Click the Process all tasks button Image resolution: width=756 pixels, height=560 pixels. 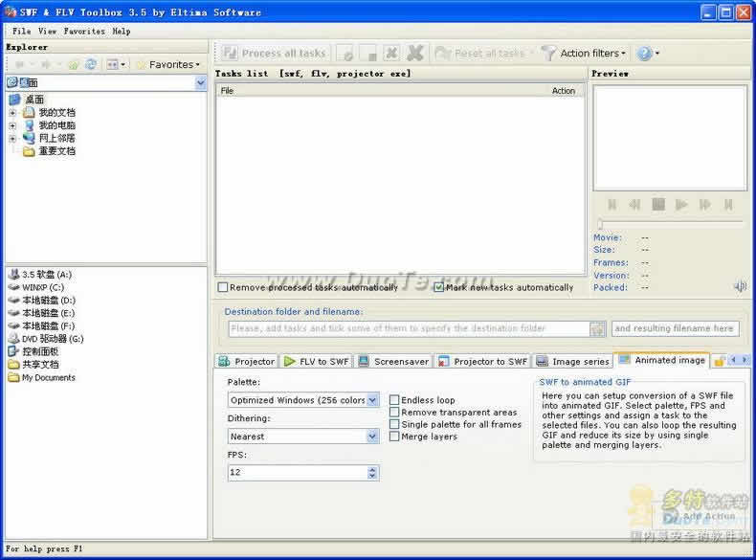pos(275,53)
